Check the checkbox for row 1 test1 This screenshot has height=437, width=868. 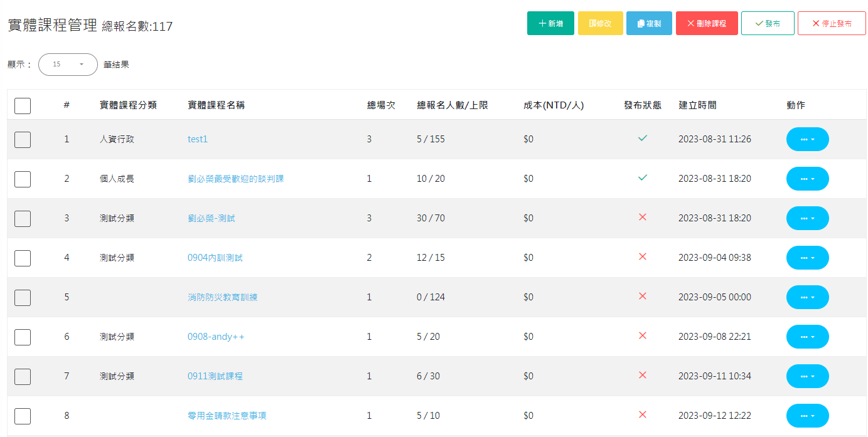23,139
